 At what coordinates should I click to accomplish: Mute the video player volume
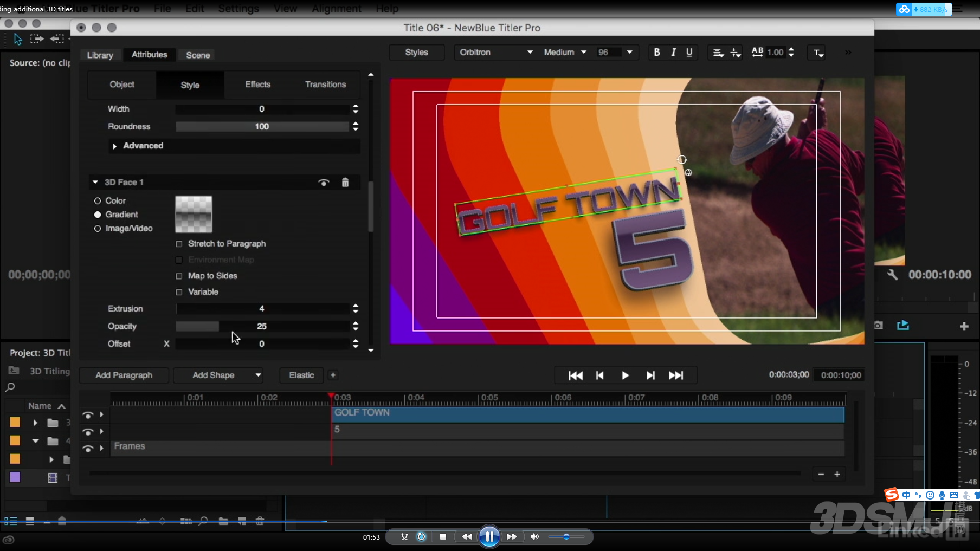(534, 537)
